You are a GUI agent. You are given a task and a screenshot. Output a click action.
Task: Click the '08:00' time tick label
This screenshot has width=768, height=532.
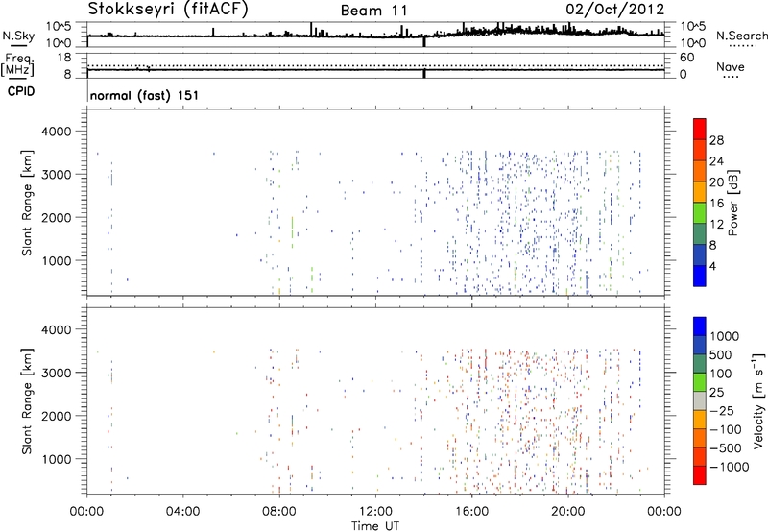pyautogui.click(x=279, y=512)
